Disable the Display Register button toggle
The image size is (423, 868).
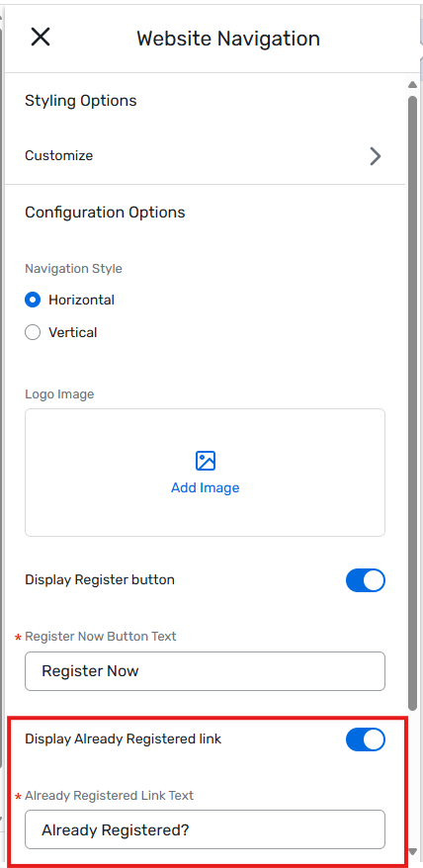[366, 580]
